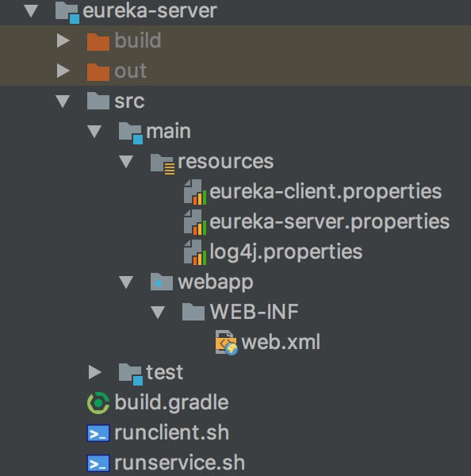This screenshot has height=476, width=471.
Task: Select the runclient.sh file name
Action: (x=171, y=432)
